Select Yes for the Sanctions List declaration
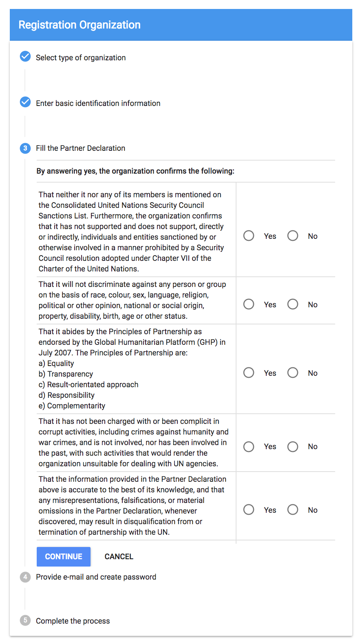 pyautogui.click(x=249, y=236)
